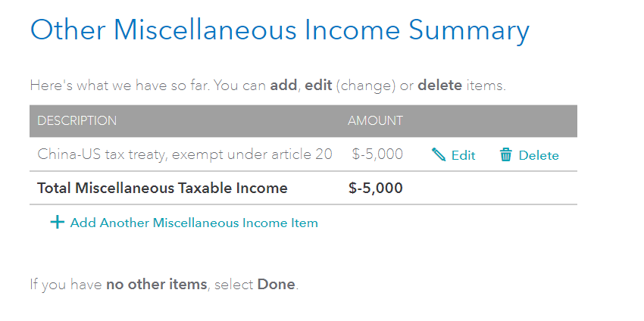This screenshot has height=321, width=644.
Task: Click the Other Miscellaneous Income Summary heading
Action: pyautogui.click(x=280, y=31)
